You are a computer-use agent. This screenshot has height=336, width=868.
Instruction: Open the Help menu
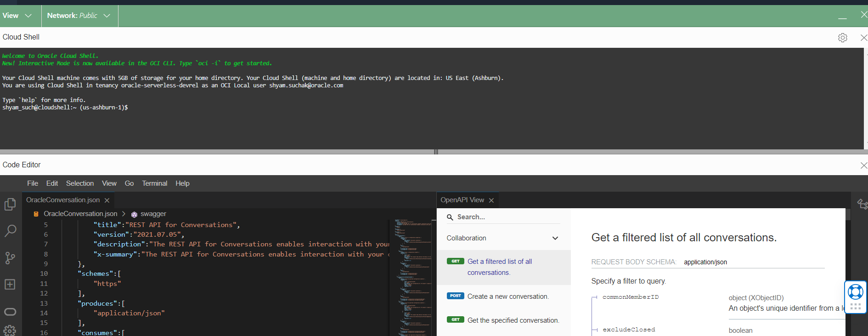click(182, 183)
